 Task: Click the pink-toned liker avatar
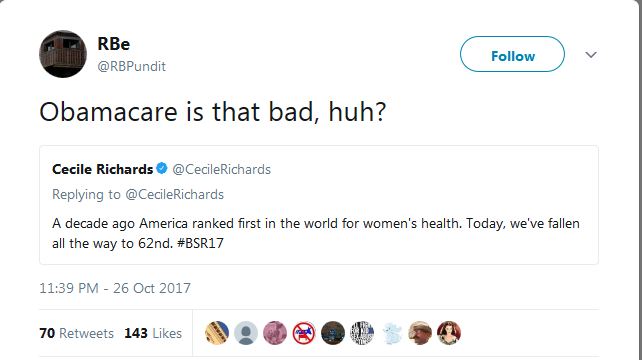point(275,333)
